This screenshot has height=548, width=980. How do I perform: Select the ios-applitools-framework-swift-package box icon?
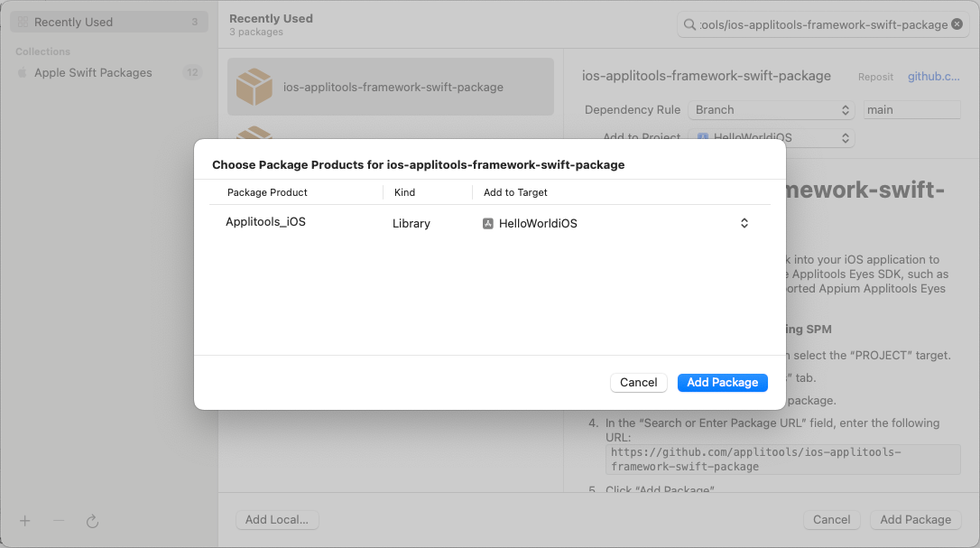point(254,88)
